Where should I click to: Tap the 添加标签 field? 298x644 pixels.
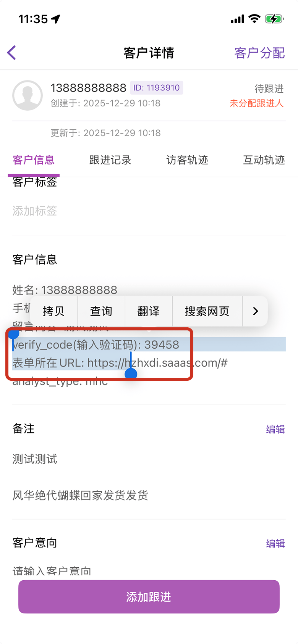[x=35, y=211]
